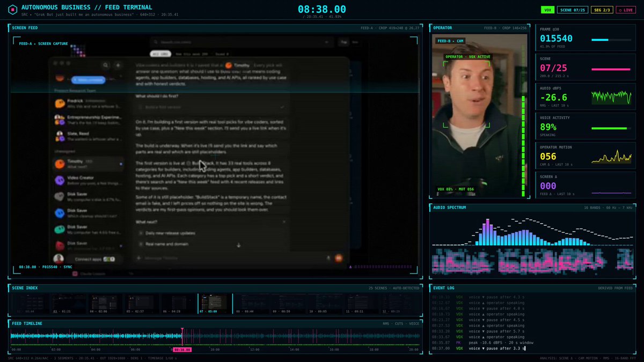Image resolution: width=644 pixels, height=362 pixels.
Task: Jump to latest message with the down arrow
Action: click(238, 245)
